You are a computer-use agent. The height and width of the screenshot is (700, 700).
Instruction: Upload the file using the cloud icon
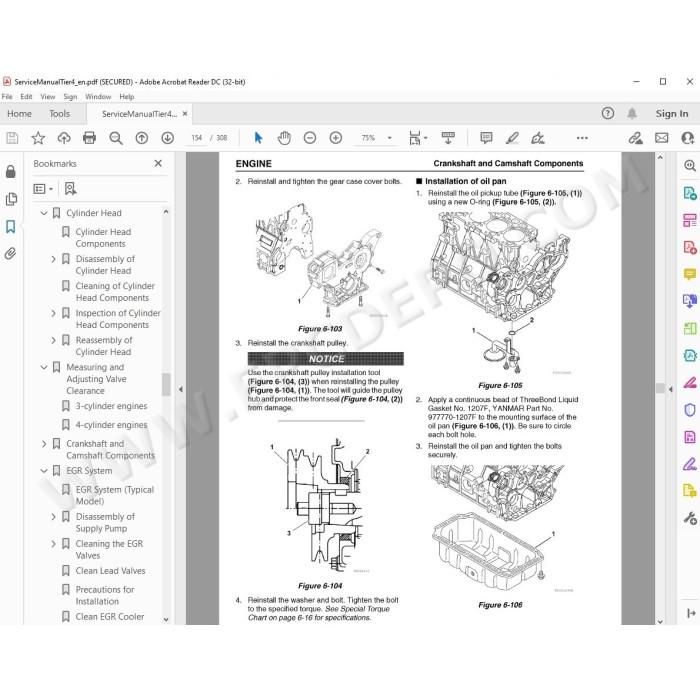coord(64,138)
